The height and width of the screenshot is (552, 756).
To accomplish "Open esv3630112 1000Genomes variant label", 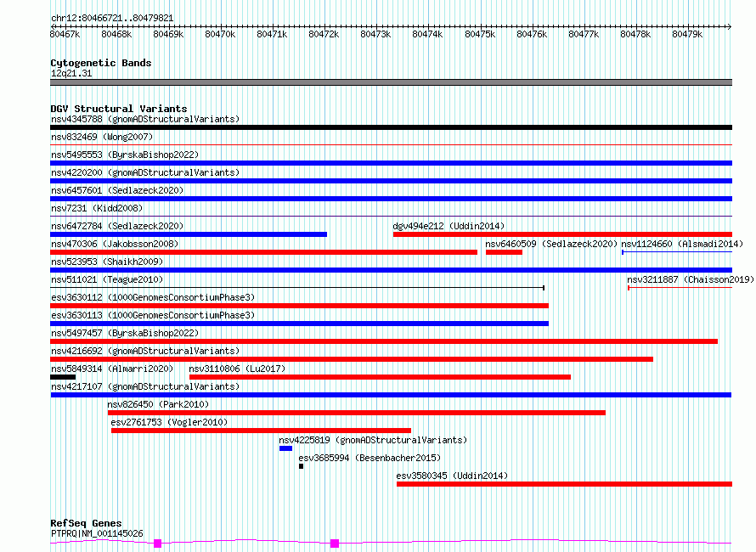I will tap(153, 297).
